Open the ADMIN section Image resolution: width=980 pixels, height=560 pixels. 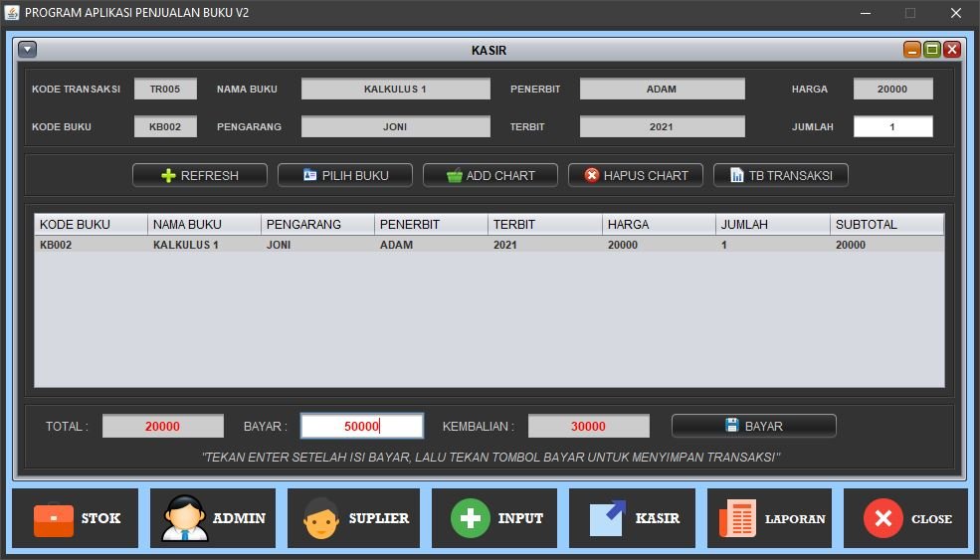pos(214,518)
